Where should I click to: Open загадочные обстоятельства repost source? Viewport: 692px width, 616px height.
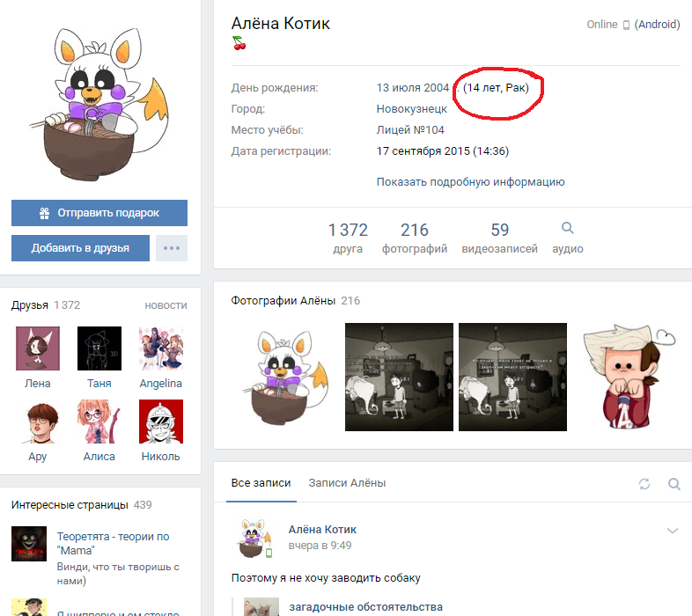(366, 607)
